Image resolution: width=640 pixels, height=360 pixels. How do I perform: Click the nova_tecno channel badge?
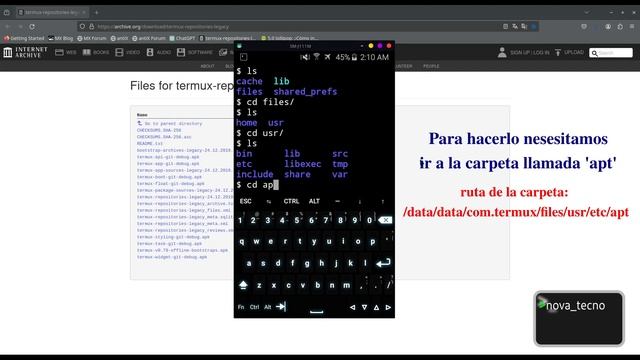pos(579,319)
